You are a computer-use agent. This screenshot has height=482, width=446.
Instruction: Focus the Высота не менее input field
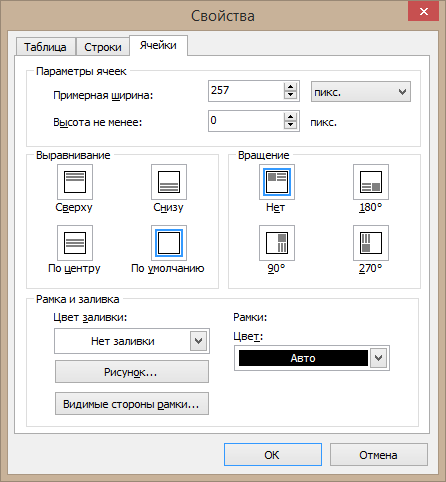tap(246, 121)
